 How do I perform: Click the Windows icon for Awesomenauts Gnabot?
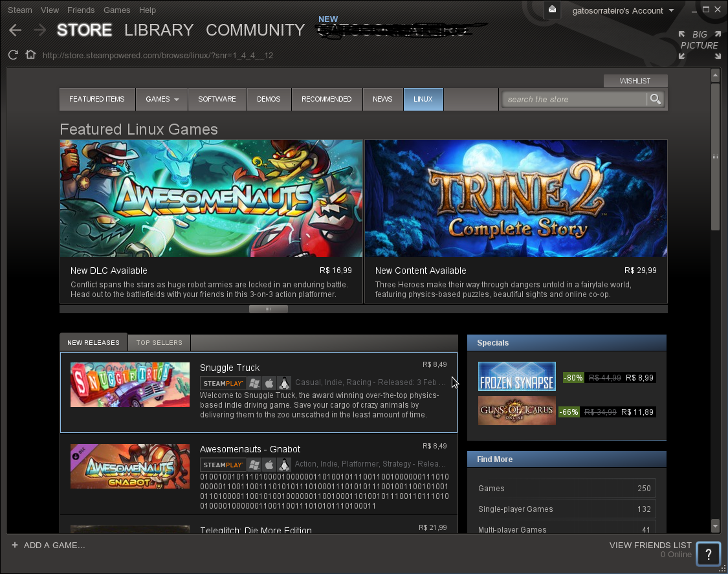(254, 465)
